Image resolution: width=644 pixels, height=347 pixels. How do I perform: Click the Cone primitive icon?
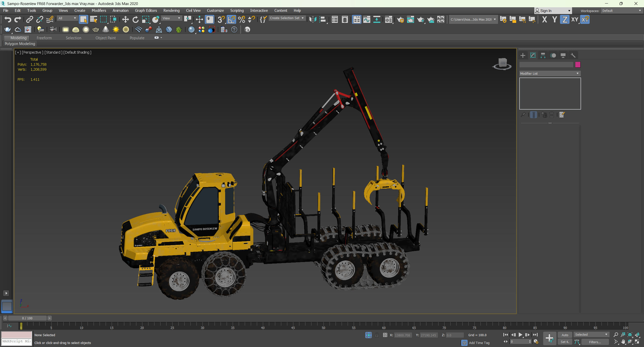tap(106, 29)
